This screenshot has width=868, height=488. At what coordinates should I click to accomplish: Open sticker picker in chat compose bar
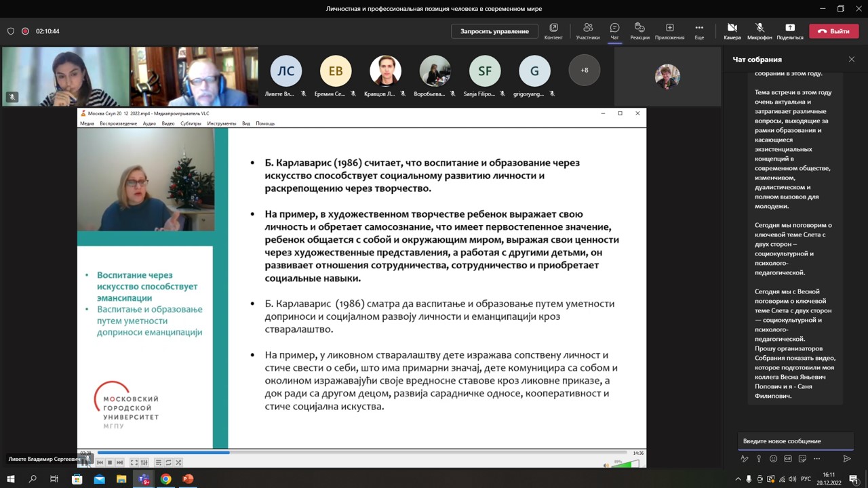point(802,459)
